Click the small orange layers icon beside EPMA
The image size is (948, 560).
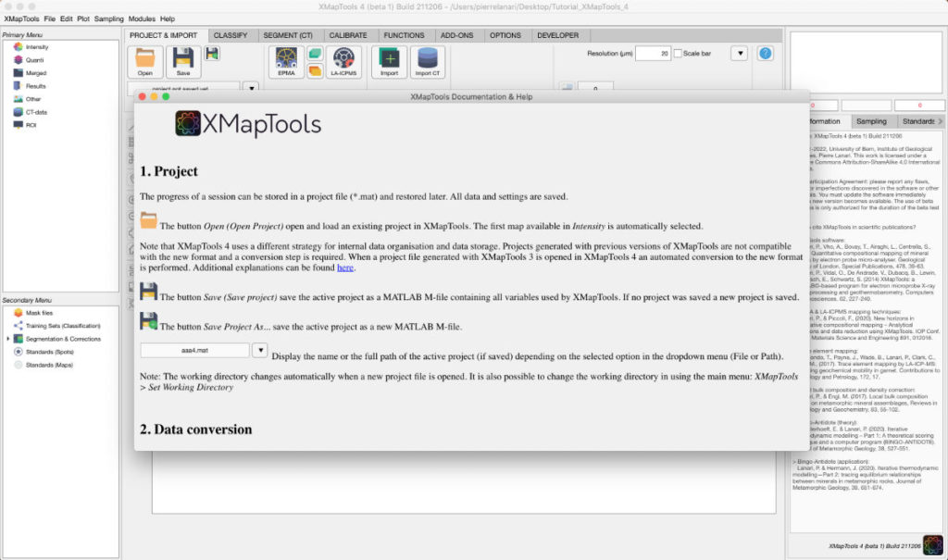click(315, 70)
